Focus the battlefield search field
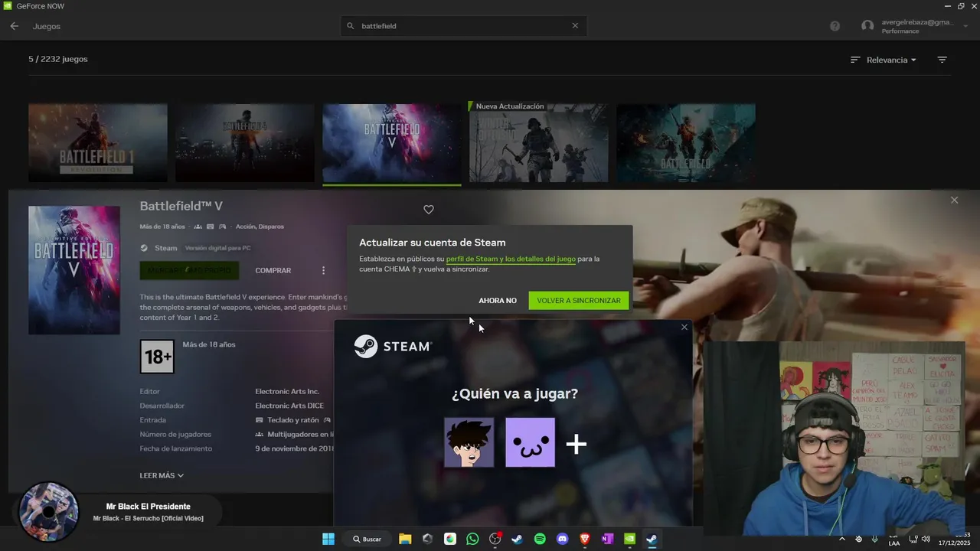This screenshot has height=551, width=980. point(464,25)
